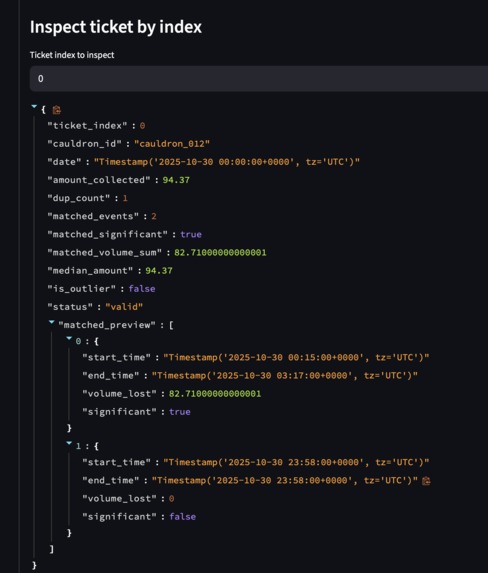The height and width of the screenshot is (573, 488).
Task: Click the first event start_time value
Action: (296, 357)
